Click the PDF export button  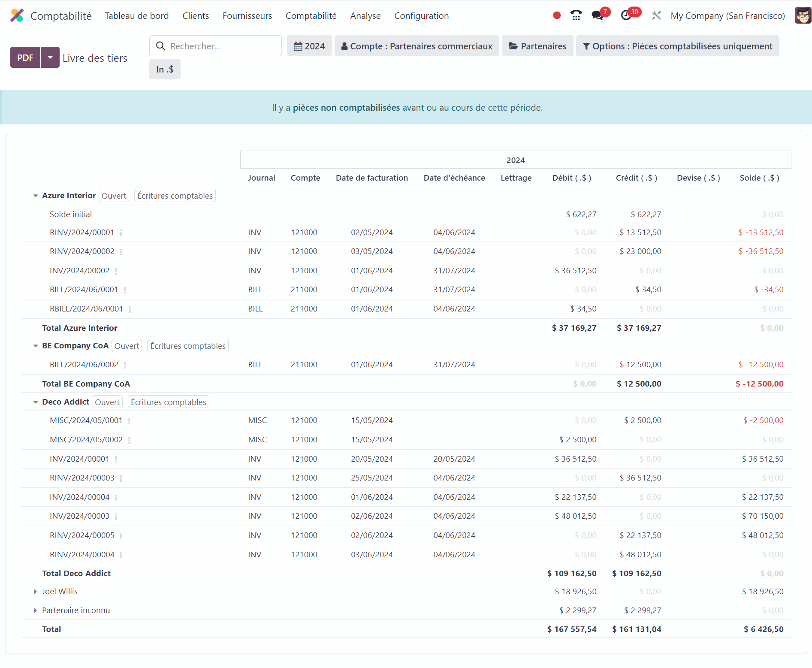pyautogui.click(x=25, y=57)
